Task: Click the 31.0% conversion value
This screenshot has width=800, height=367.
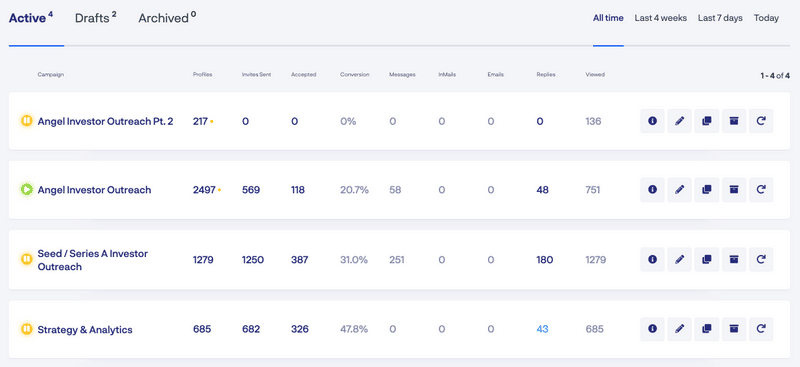Action: click(x=354, y=260)
